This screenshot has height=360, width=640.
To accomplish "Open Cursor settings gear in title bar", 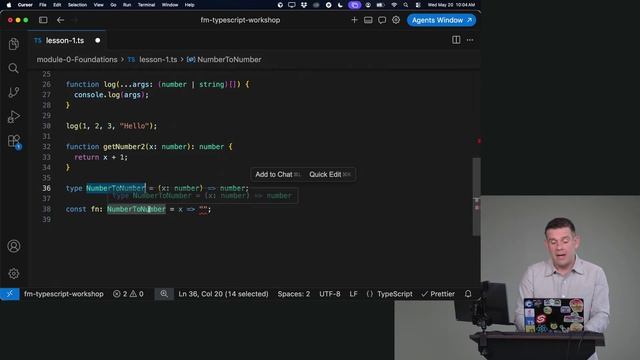I will coord(396,20).
